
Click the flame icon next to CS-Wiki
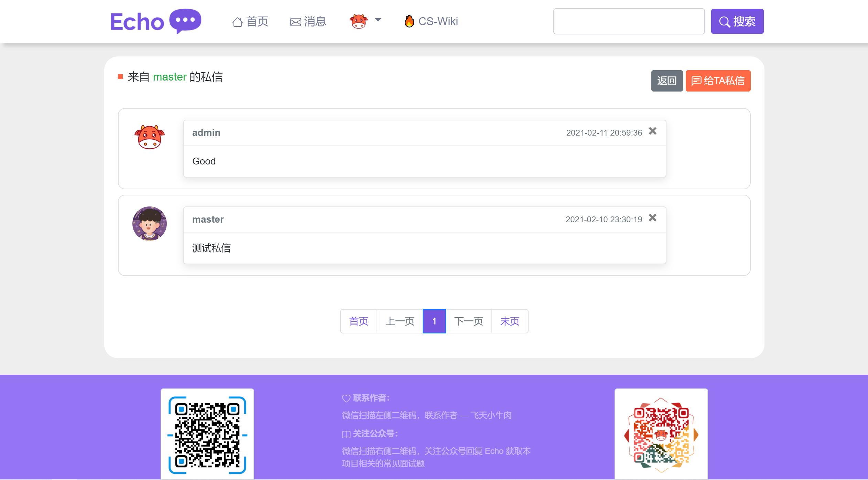click(x=409, y=21)
